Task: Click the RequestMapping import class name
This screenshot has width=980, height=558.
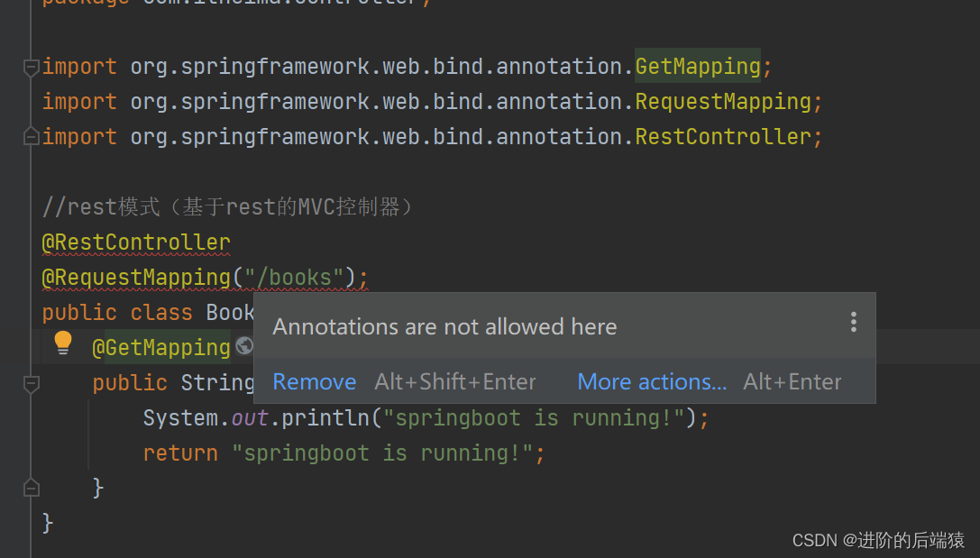Action: pos(723,101)
